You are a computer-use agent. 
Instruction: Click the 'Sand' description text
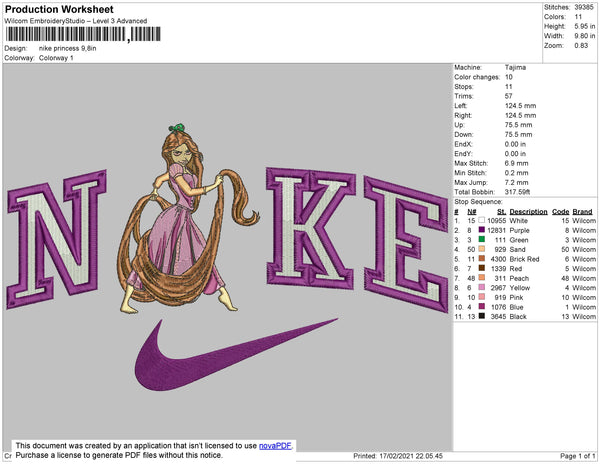[517, 249]
